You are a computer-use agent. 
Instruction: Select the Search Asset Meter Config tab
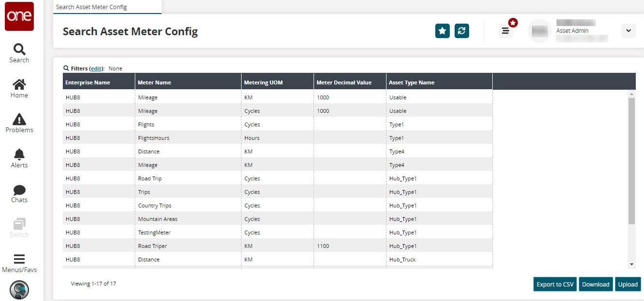(x=92, y=7)
